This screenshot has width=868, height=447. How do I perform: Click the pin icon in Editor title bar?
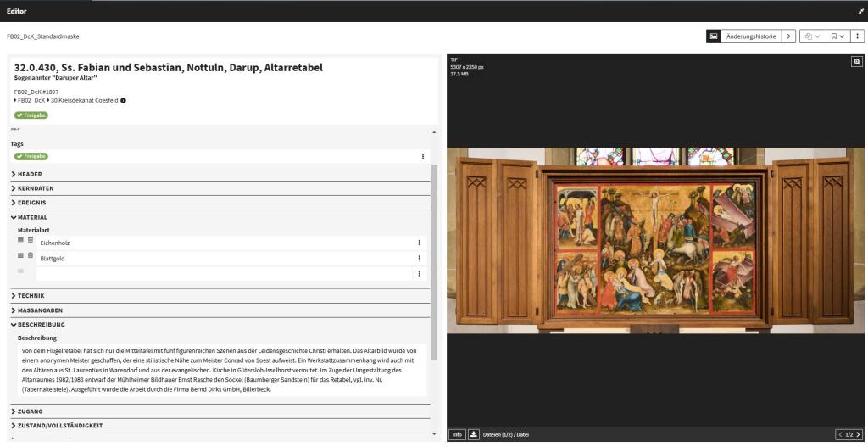click(860, 11)
